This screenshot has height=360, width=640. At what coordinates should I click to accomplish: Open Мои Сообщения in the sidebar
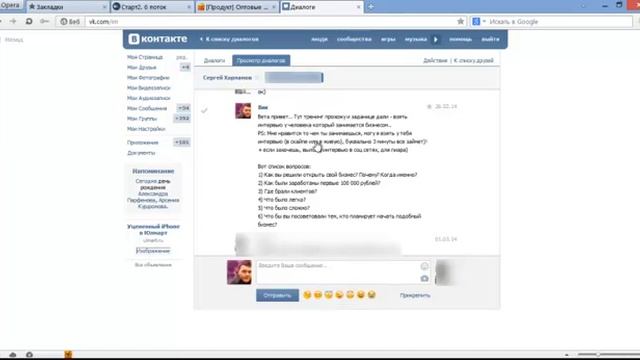pyautogui.click(x=147, y=108)
